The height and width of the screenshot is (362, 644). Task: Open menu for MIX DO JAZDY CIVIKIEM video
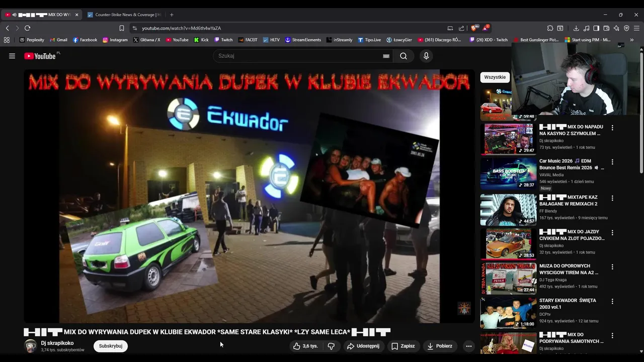612,233
